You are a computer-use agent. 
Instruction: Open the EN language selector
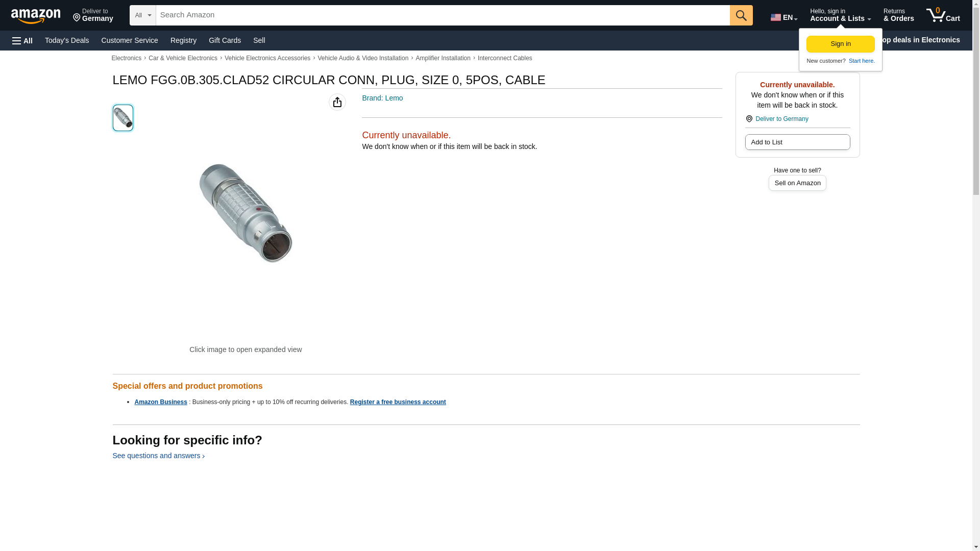point(784,17)
